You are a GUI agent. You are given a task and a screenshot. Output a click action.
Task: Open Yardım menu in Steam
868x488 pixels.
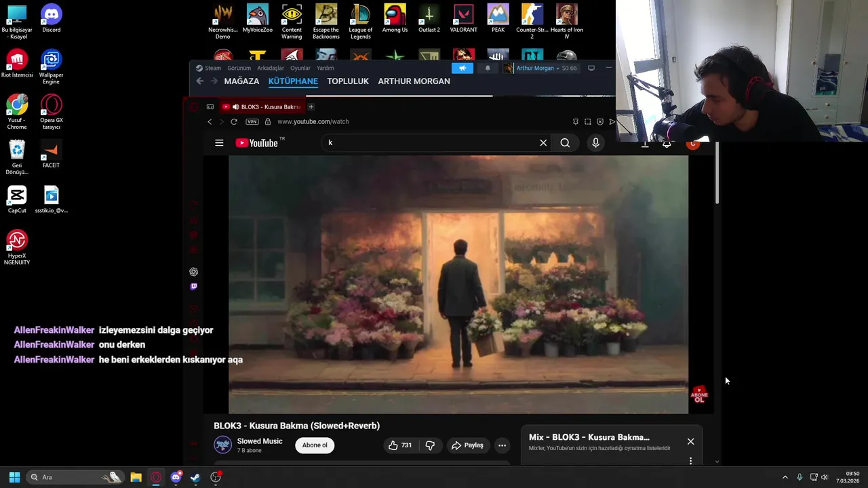[325, 68]
